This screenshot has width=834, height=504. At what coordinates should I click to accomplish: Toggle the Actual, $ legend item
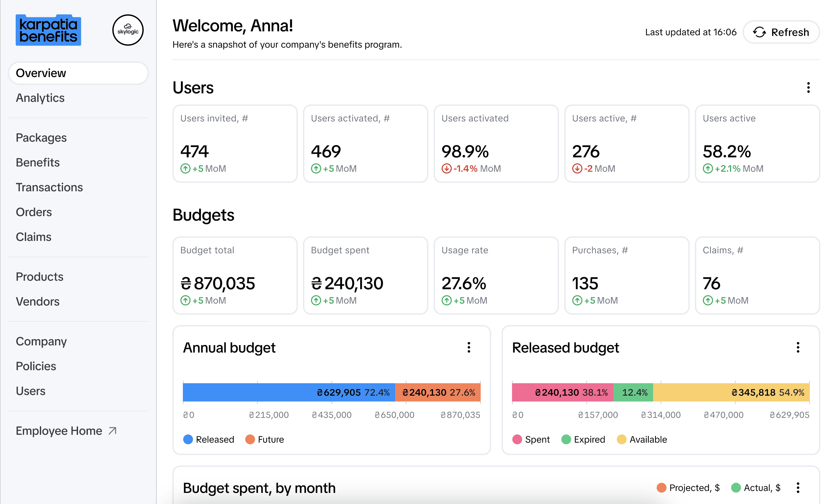click(x=756, y=488)
